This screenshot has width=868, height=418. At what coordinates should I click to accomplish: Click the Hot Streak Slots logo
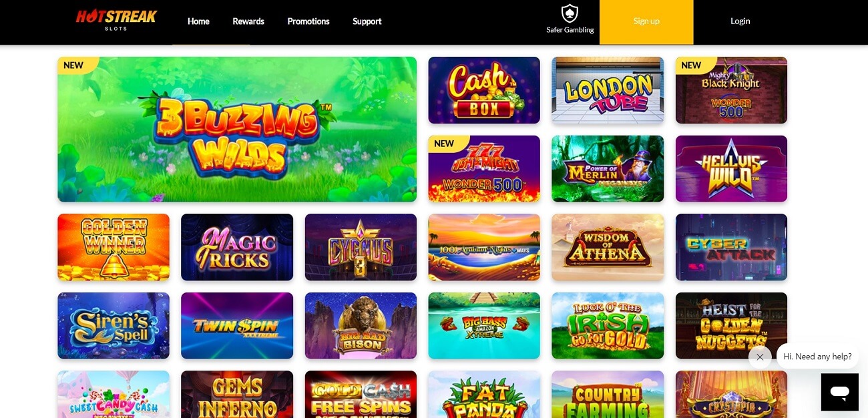pyautogui.click(x=116, y=20)
